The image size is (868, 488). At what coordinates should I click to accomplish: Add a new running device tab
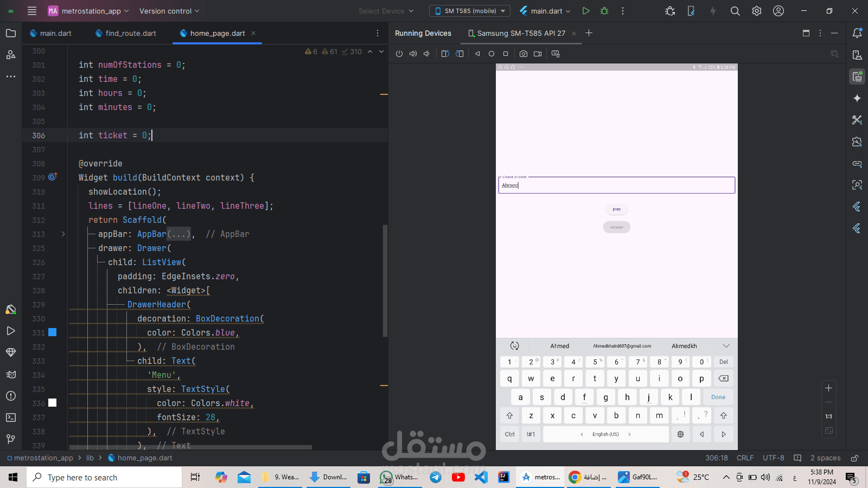click(589, 33)
